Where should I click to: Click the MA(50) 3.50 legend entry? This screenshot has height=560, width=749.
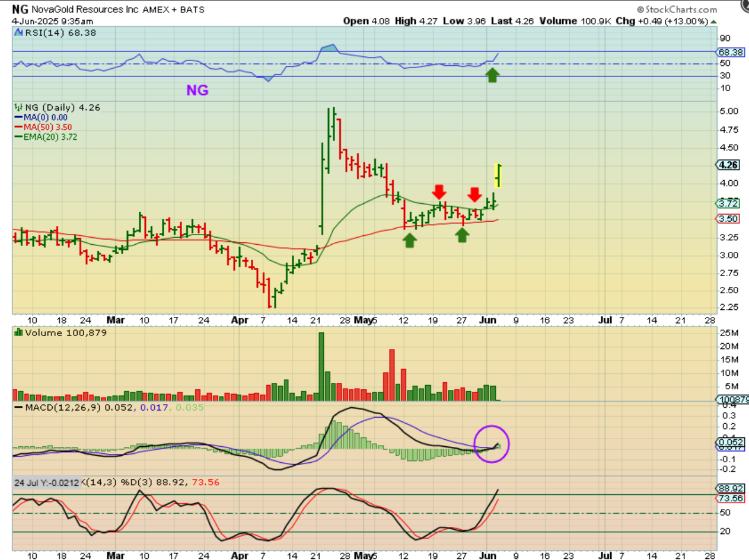click(42, 127)
